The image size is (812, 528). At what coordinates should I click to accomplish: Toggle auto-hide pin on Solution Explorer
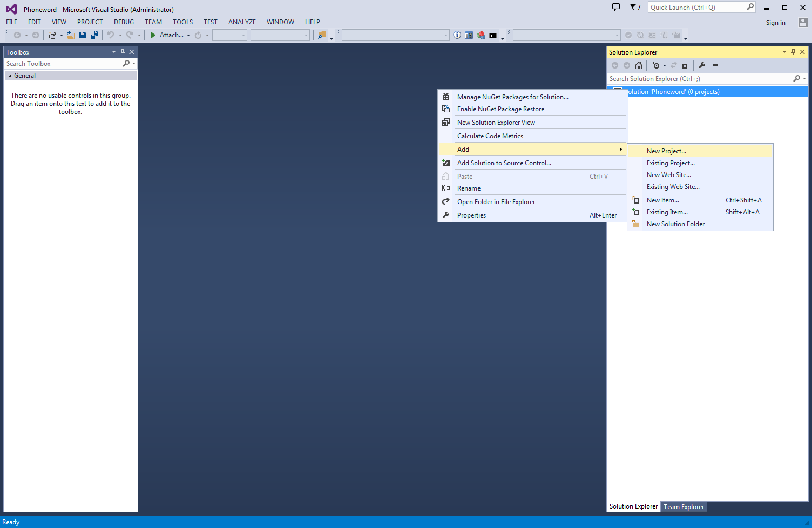point(793,52)
